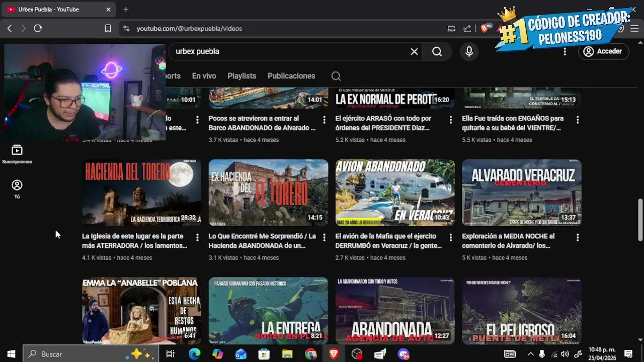Image resolution: width=644 pixels, height=362 pixels.
Task: Switch to the En vivo tab
Action: click(204, 76)
